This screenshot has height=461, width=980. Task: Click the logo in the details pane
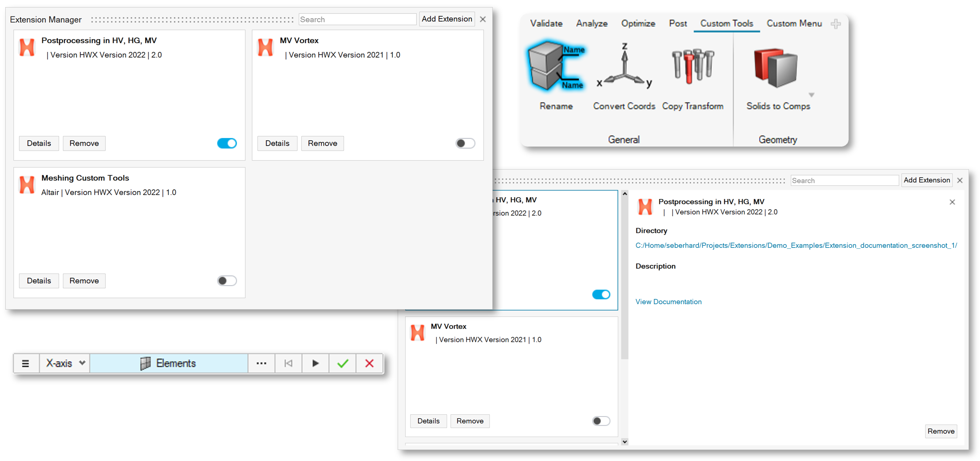[x=645, y=207]
